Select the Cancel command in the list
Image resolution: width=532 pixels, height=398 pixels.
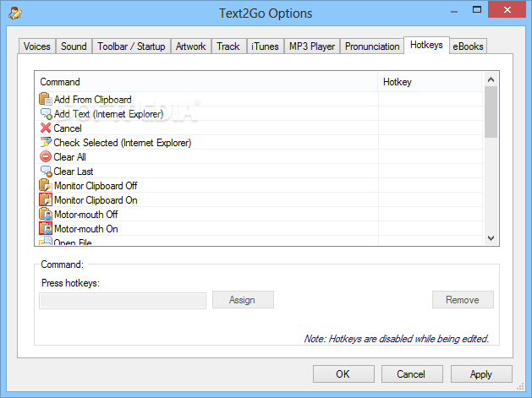coord(259,128)
